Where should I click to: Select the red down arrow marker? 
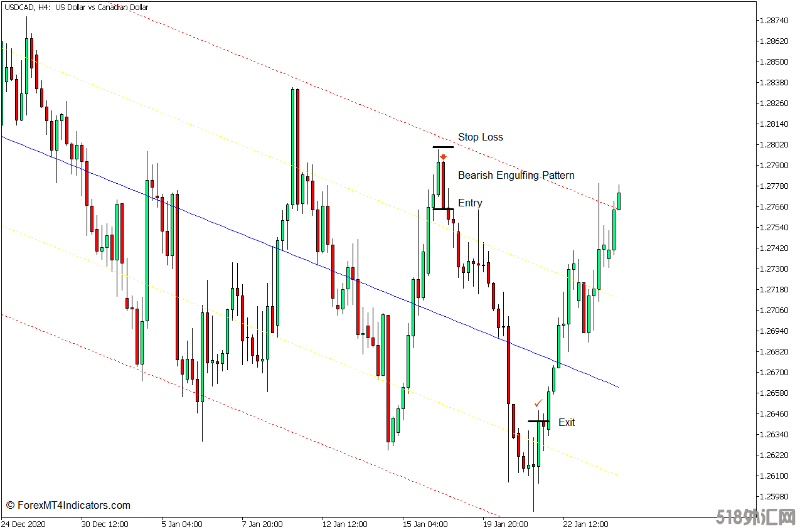point(443,157)
